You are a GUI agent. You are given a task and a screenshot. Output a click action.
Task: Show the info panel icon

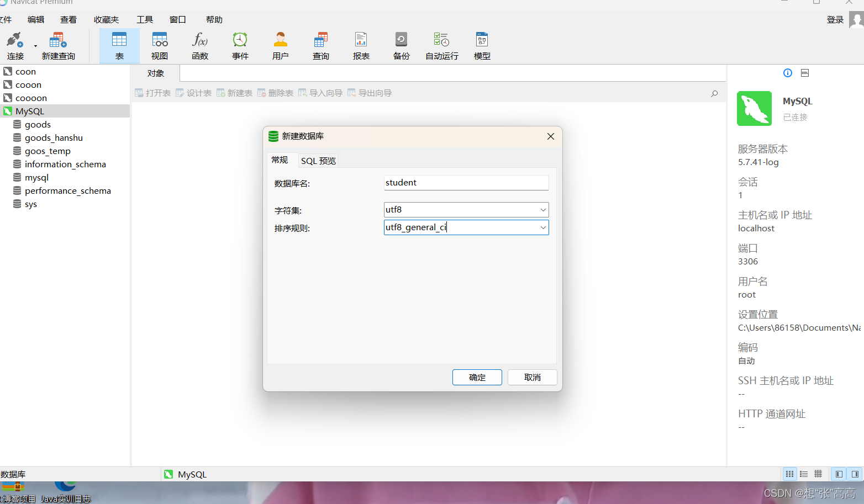(x=788, y=73)
